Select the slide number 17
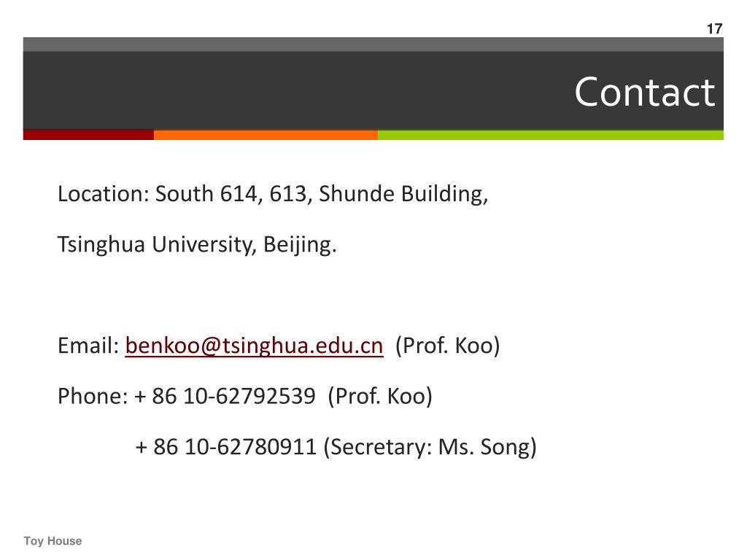This screenshot has height=560, width=747. [714, 28]
